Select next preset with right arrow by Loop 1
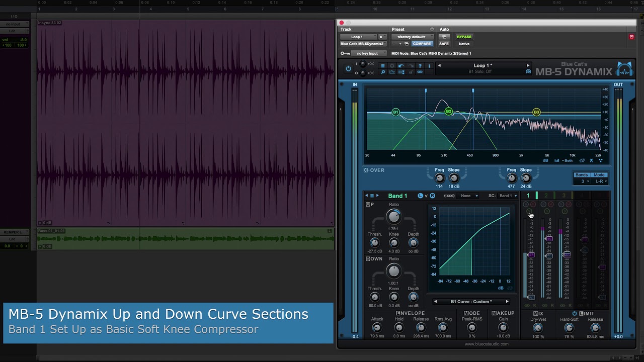Image resolution: width=644 pixels, height=362 pixels. (528, 65)
